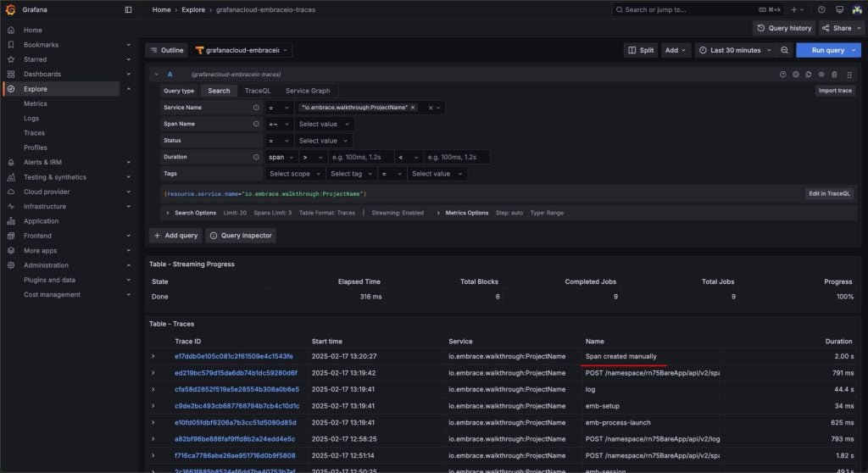Open the user profile avatar

point(857,10)
